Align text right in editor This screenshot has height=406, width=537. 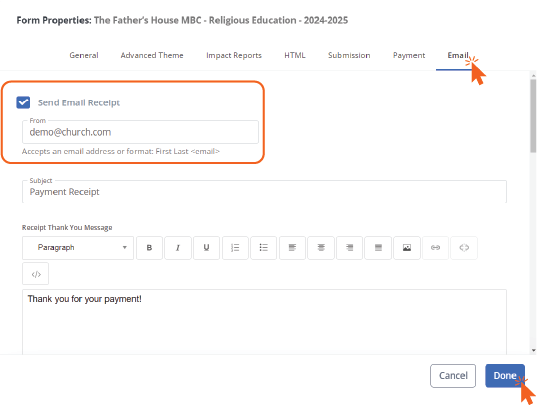point(349,248)
